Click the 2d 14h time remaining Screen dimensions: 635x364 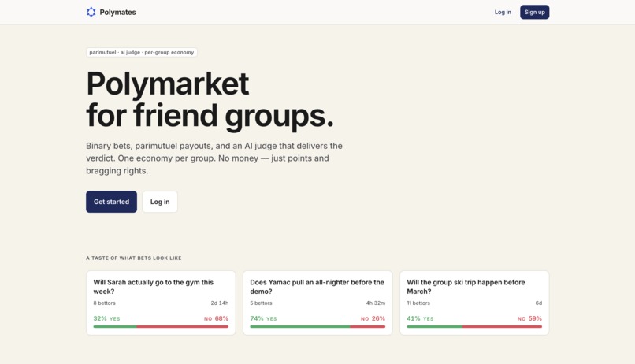(x=220, y=303)
